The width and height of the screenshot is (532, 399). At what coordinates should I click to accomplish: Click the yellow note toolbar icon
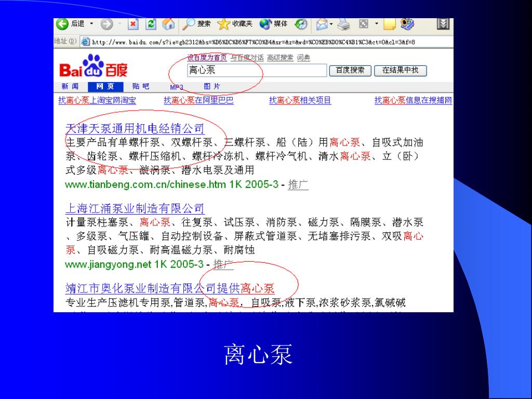pyautogui.click(x=389, y=24)
